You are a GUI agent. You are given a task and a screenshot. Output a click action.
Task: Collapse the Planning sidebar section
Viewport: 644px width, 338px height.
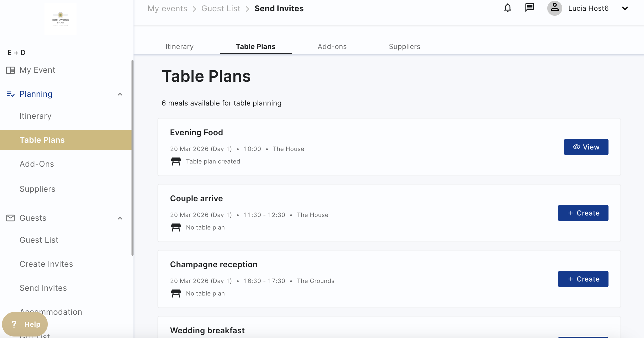tap(120, 94)
